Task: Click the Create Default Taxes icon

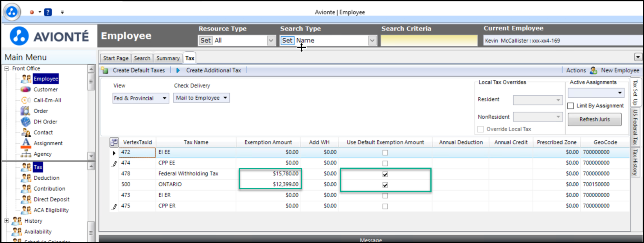Action: click(x=105, y=70)
